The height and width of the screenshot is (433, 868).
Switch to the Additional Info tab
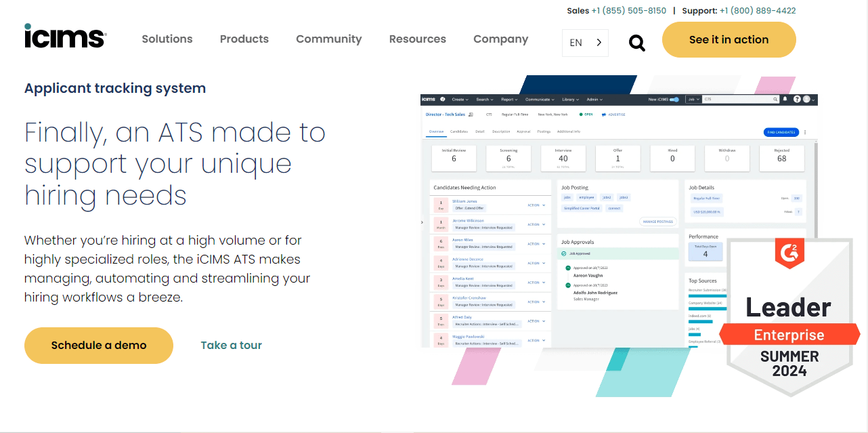(x=569, y=131)
